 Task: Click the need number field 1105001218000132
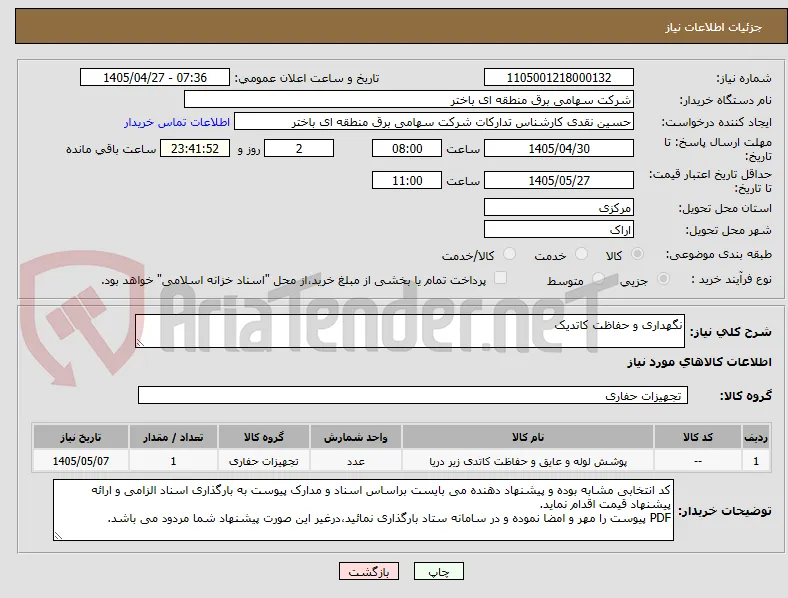click(559, 77)
